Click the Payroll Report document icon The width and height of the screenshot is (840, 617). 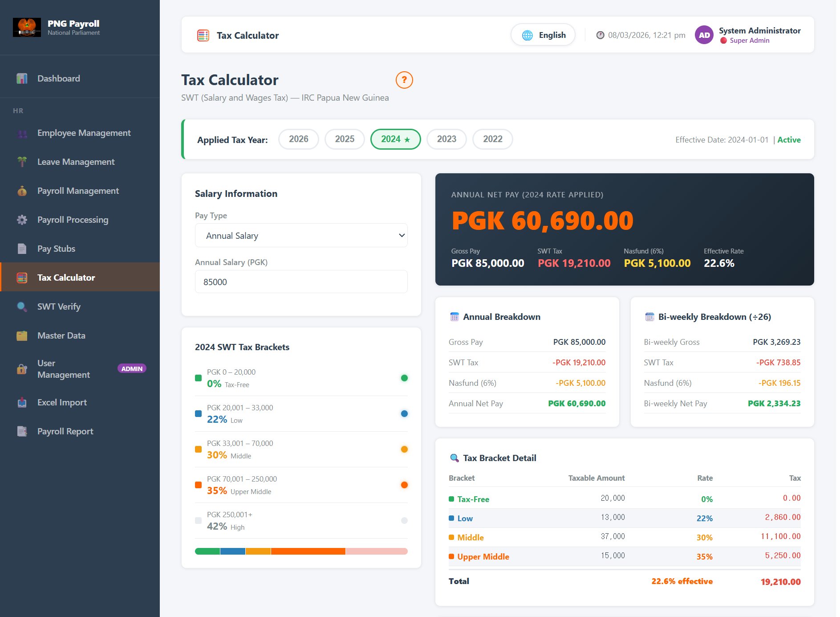pyautogui.click(x=22, y=432)
